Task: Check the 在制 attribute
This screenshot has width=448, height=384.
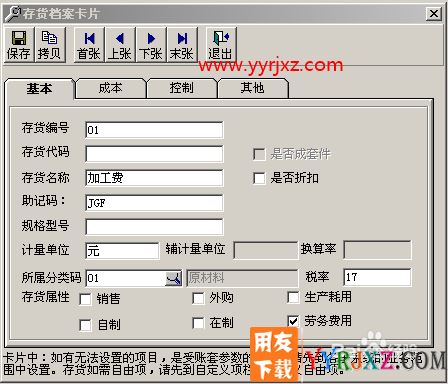Action: click(x=198, y=323)
